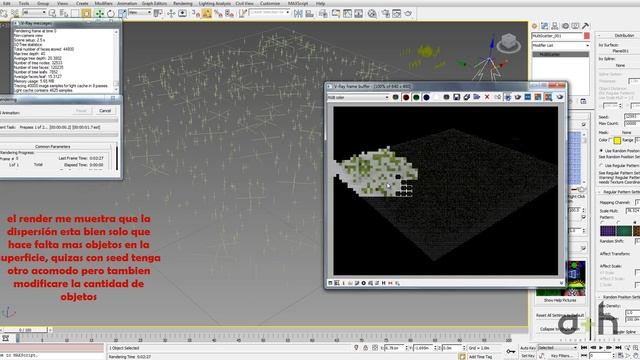The width and height of the screenshot is (640, 360).
Task: Open the Create panel icon
Action: (534, 26)
